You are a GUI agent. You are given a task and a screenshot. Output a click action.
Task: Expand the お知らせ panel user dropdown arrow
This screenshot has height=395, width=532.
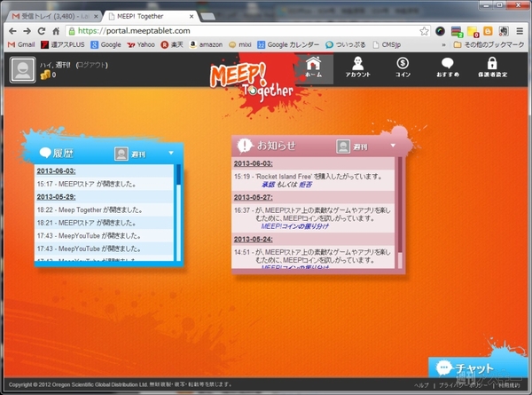coord(393,146)
